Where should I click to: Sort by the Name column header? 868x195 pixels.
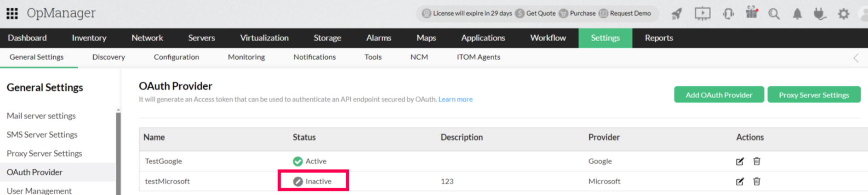click(154, 137)
